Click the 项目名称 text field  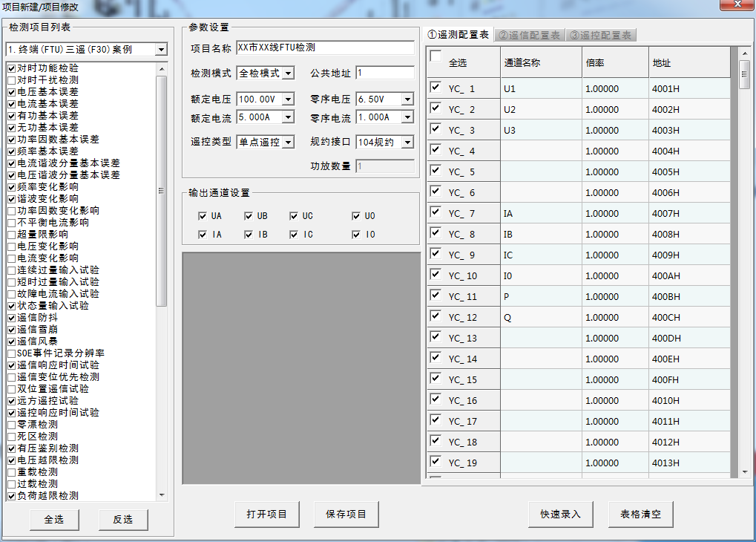pyautogui.click(x=325, y=48)
